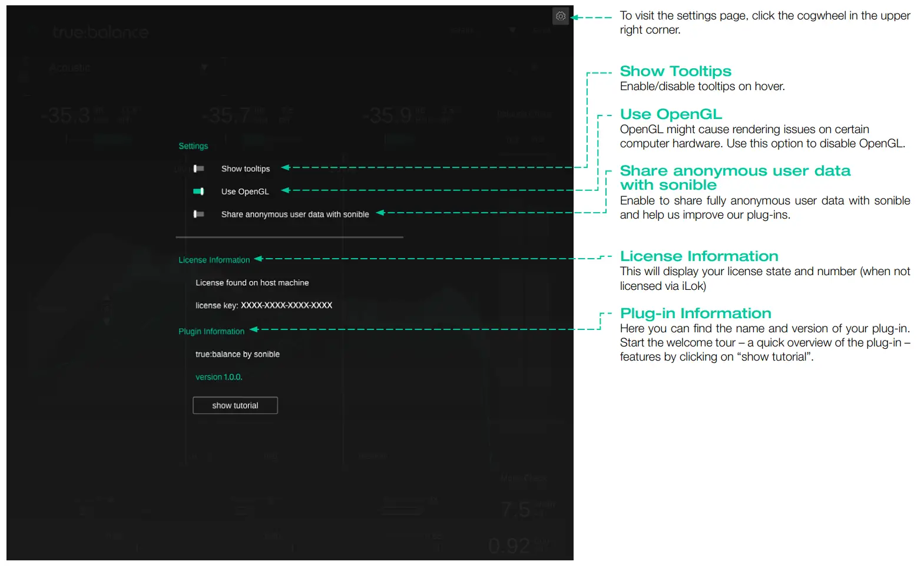Click the 'true:balance by sonible' plugin name

237,354
